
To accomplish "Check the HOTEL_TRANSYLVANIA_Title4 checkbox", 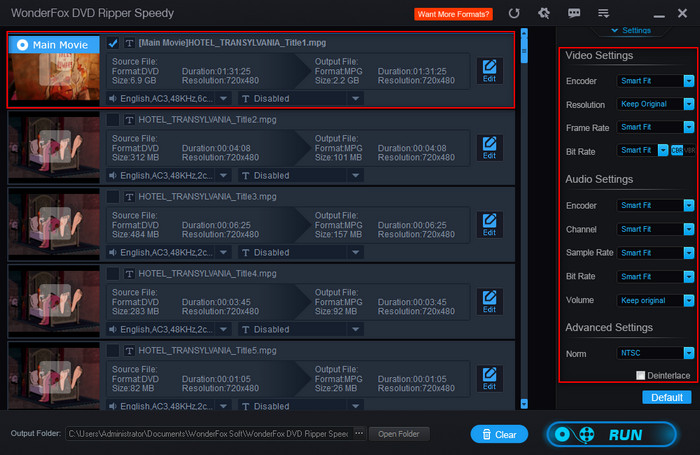I will (113, 273).
